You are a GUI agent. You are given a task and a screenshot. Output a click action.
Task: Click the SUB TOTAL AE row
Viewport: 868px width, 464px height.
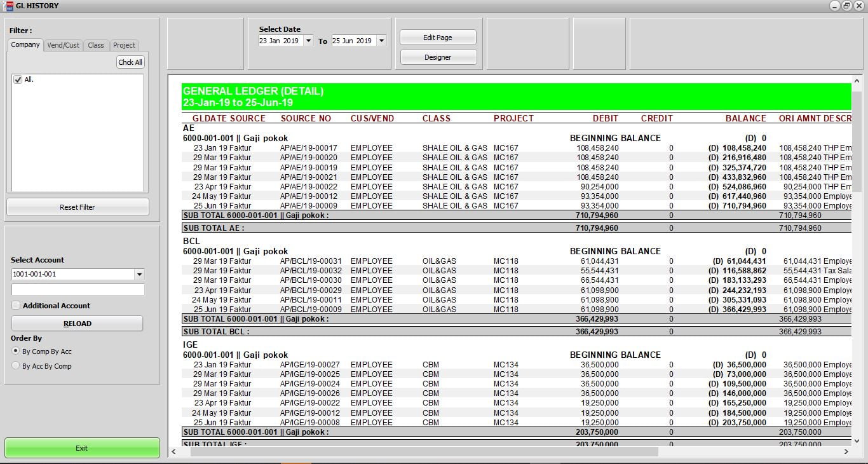point(516,228)
